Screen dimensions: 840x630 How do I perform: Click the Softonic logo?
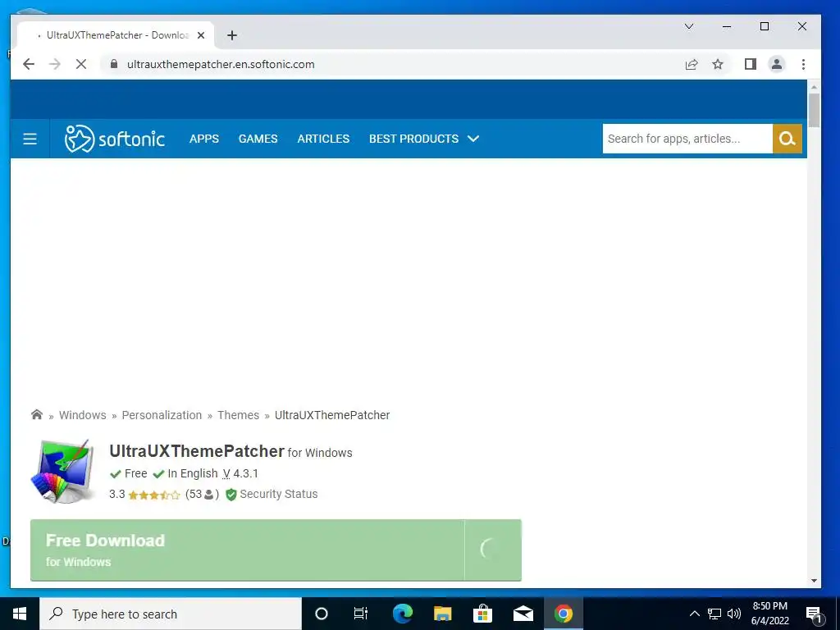(115, 139)
